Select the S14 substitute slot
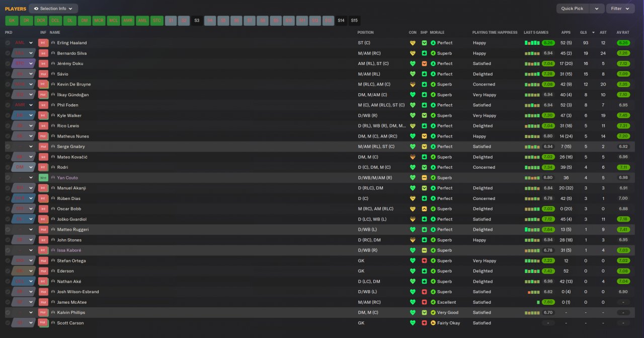The height and width of the screenshot is (338, 644). tap(341, 21)
